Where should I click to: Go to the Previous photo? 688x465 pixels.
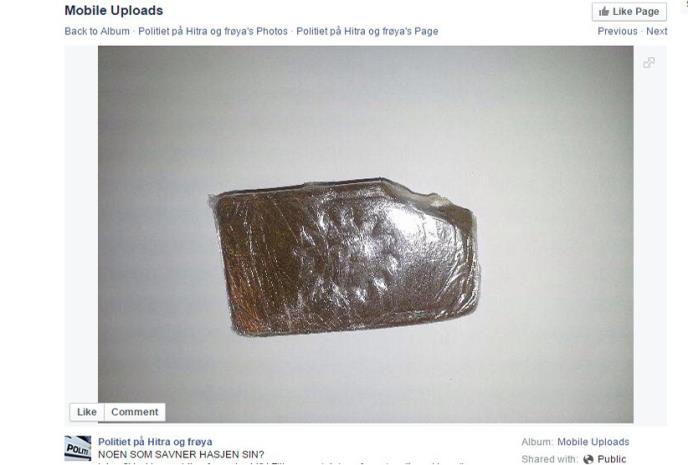(617, 31)
